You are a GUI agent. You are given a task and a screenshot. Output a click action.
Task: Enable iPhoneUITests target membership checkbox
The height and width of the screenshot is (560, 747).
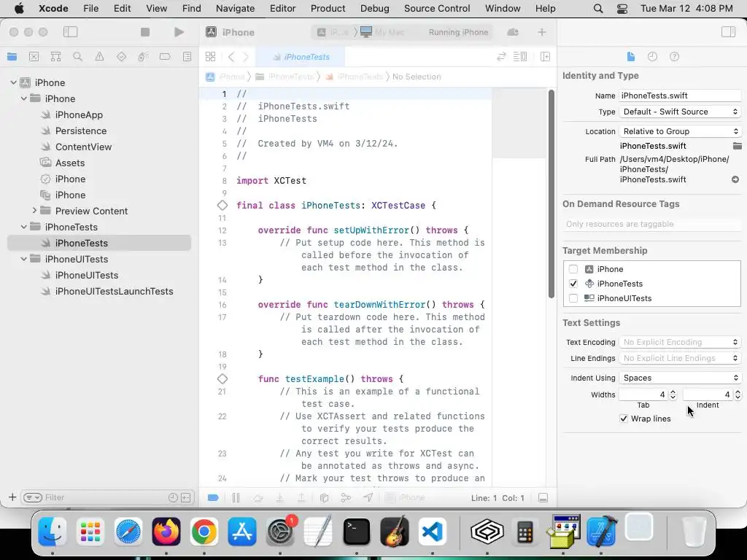pos(573,298)
